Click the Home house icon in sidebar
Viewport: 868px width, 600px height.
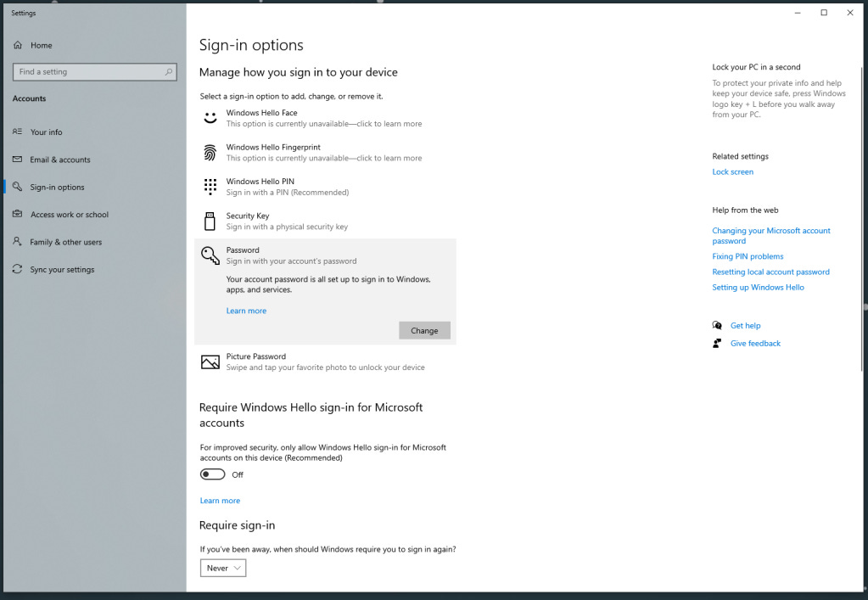pyautogui.click(x=18, y=45)
